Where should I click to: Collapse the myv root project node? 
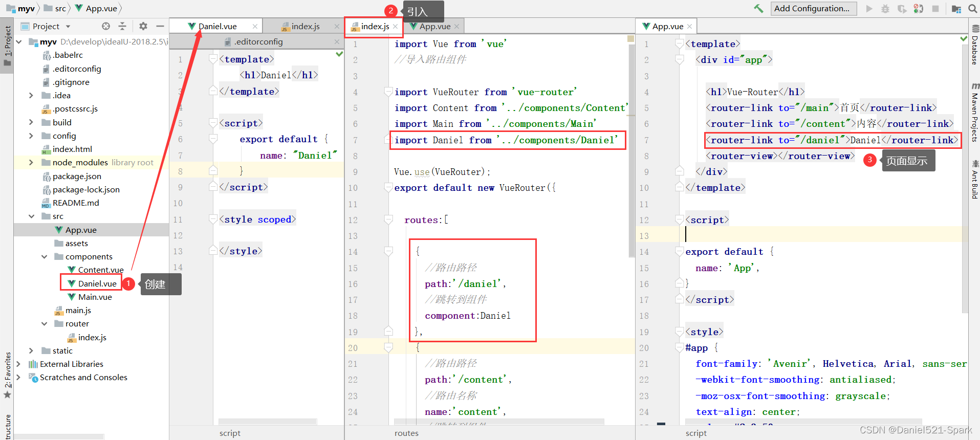click(x=19, y=42)
